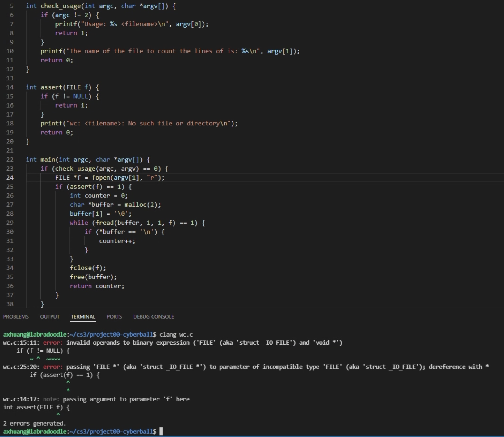Open the DEBUG CONSOLE tab
This screenshot has height=437, width=504.
(x=153, y=316)
